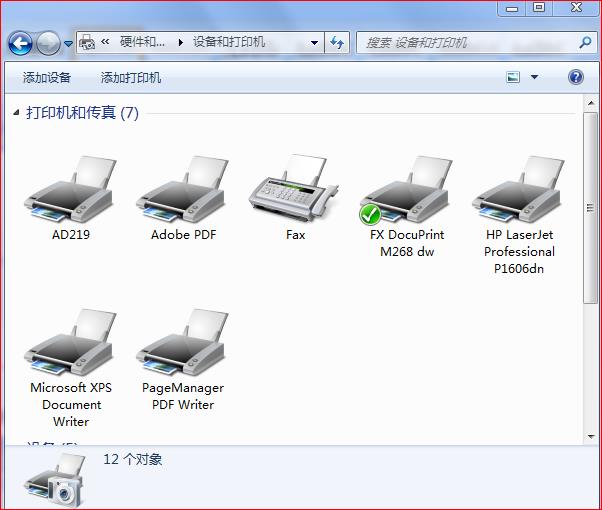Screen dimensions: 602x510
Task: Click the 设备和打印机 breadcrumb segment
Action: click(x=229, y=43)
